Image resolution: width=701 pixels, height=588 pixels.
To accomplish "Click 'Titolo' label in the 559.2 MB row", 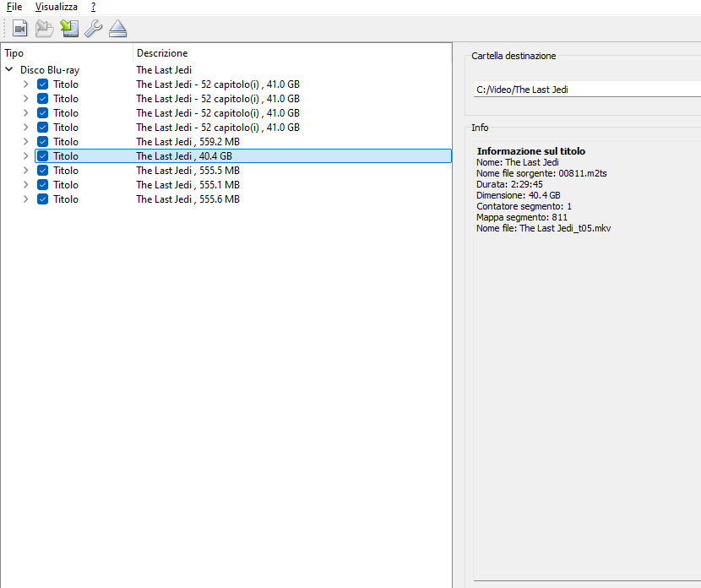I will [66, 142].
